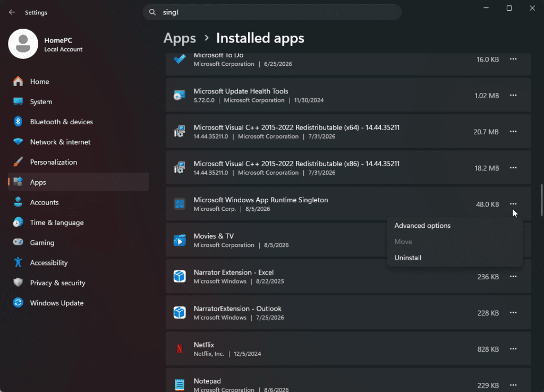Viewport: 544px width, 392px height.
Task: Click the Notepad app icon
Action: pos(180,385)
